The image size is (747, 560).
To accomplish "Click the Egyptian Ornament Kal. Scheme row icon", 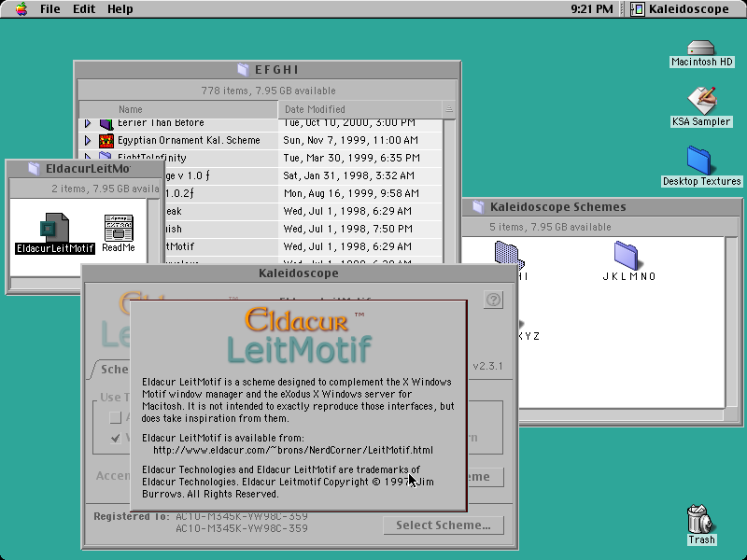I will pyautogui.click(x=106, y=141).
